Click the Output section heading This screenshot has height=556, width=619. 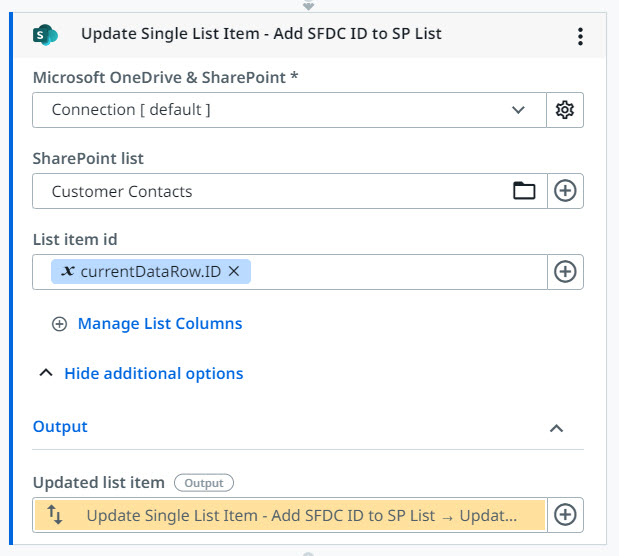point(60,427)
